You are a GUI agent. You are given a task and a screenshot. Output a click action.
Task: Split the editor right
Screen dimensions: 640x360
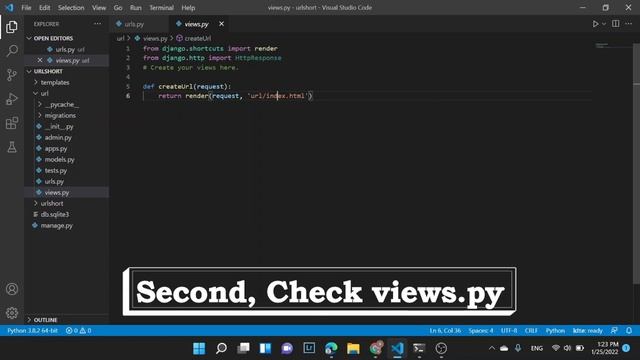point(616,24)
